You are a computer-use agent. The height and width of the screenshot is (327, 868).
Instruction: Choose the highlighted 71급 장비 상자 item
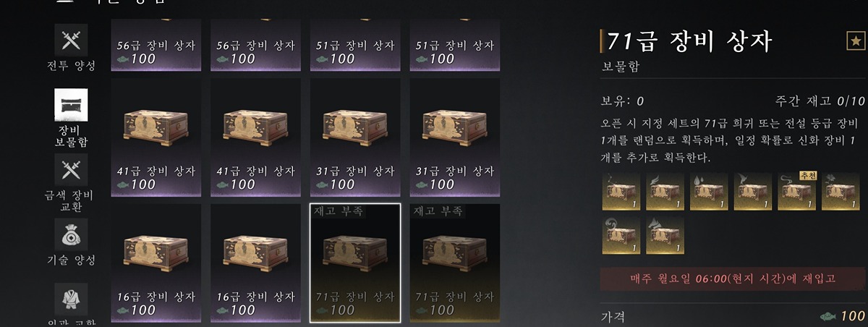click(x=355, y=263)
